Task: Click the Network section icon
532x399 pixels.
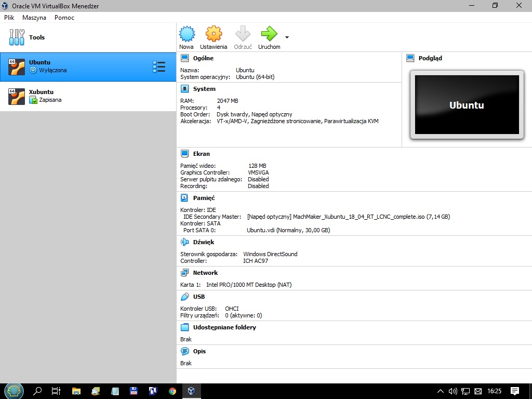Action: [x=184, y=273]
